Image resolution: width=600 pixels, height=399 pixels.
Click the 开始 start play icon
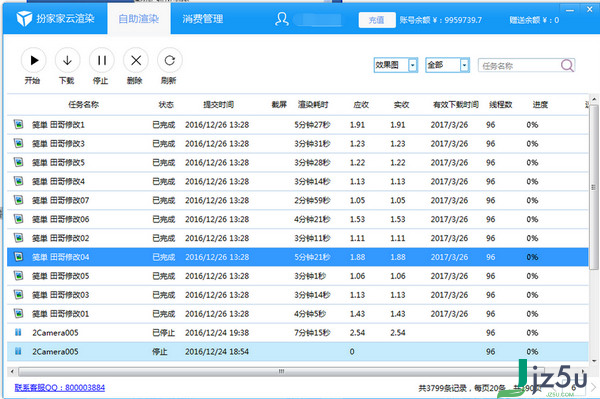pyautogui.click(x=34, y=60)
